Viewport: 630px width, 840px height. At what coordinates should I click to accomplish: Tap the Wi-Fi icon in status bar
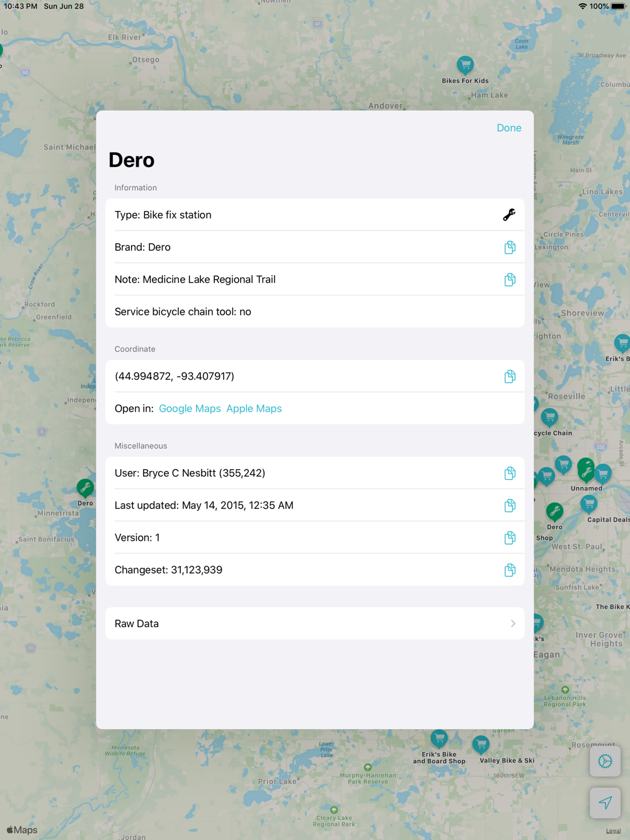pos(583,6)
